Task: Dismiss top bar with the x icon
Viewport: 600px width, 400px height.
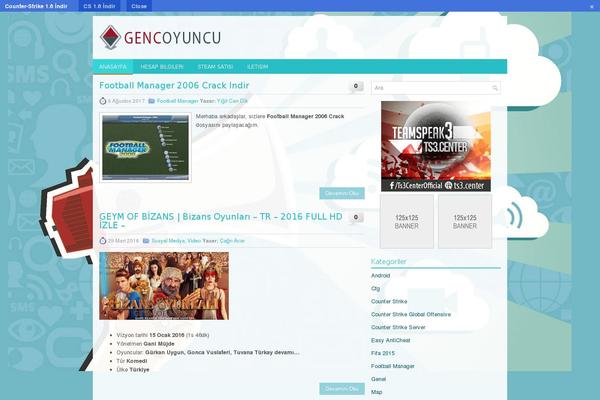Action: 592,7
